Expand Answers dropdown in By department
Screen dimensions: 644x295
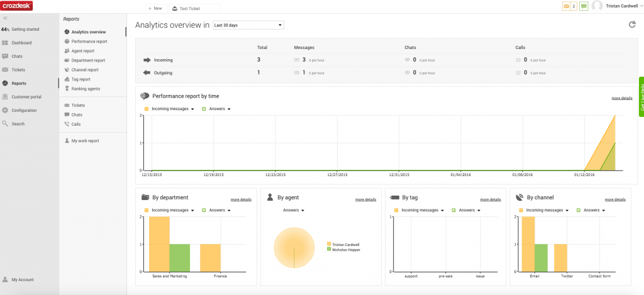pyautogui.click(x=229, y=210)
